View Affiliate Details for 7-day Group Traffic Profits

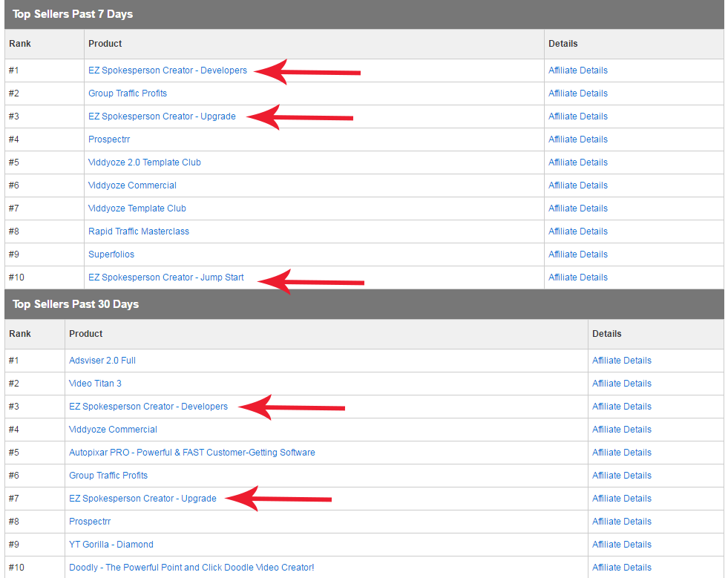(x=578, y=93)
